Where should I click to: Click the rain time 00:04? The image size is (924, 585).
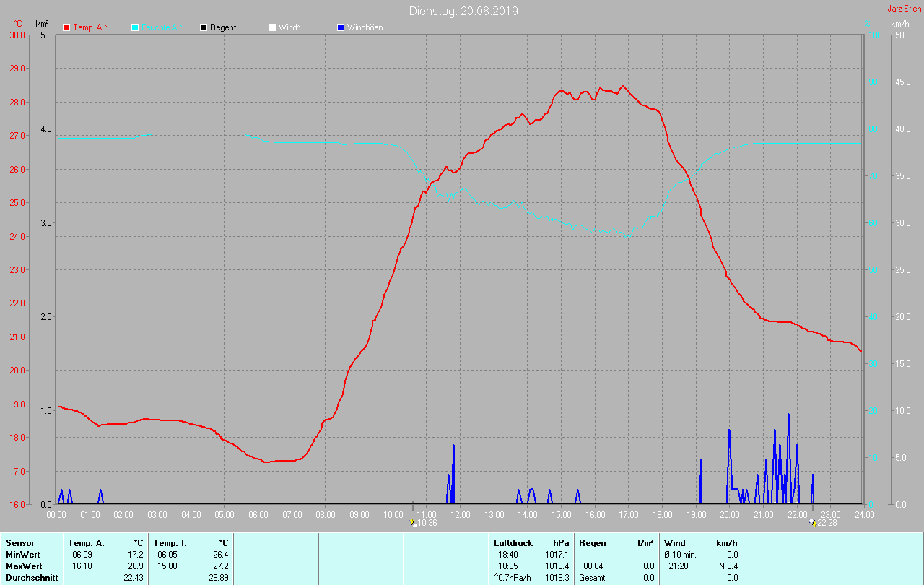coord(593,566)
